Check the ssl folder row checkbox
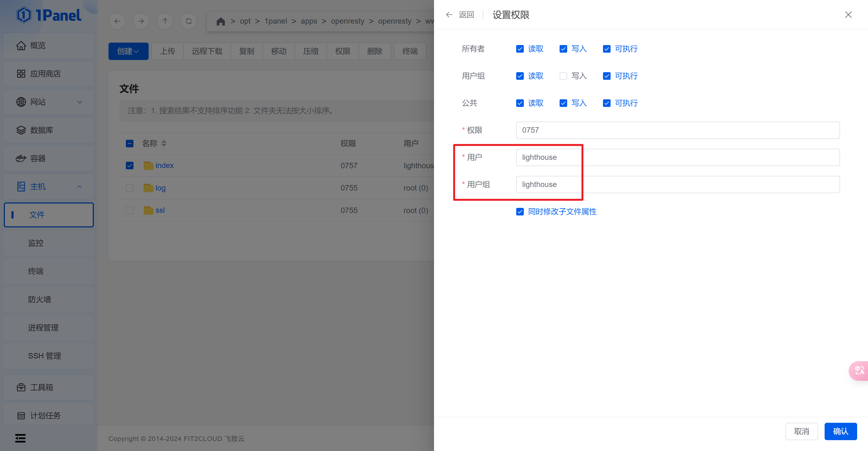868x451 pixels. (130, 210)
